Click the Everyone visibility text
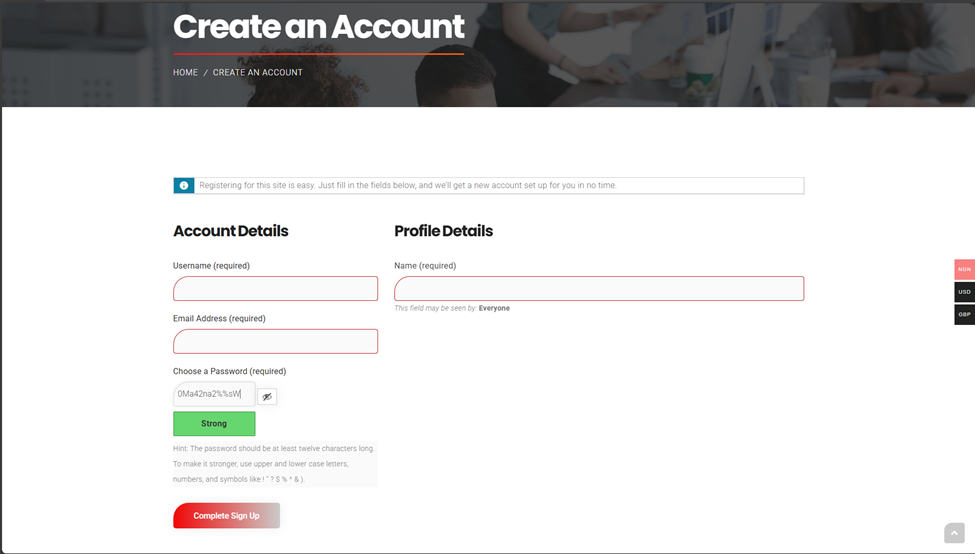This screenshot has width=975, height=554. (x=494, y=308)
